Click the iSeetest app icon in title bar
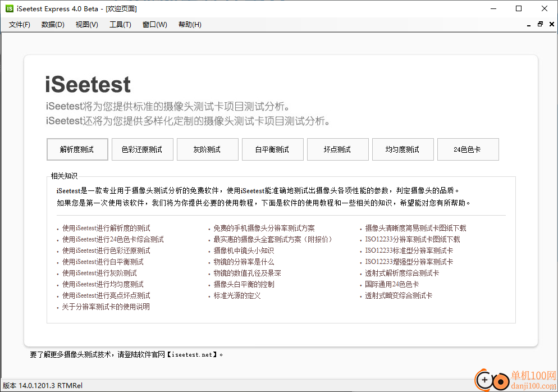The height and width of the screenshot is (392, 558). (10, 8)
